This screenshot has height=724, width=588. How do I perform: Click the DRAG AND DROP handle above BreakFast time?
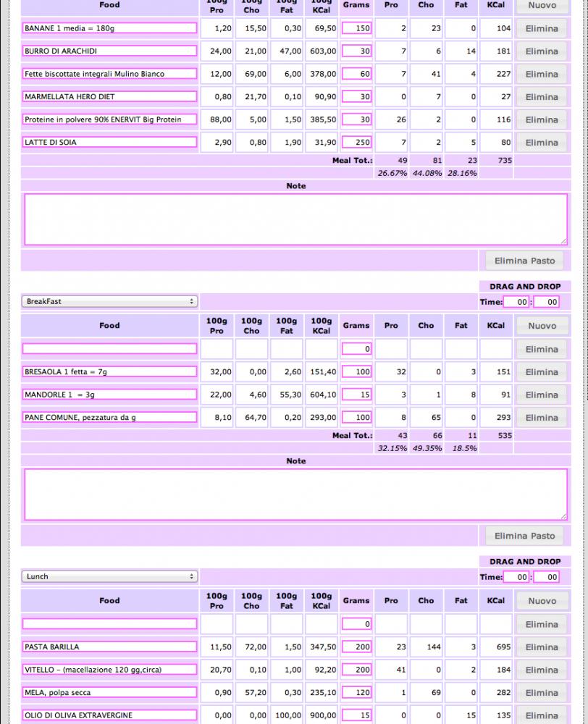pyautogui.click(x=525, y=287)
